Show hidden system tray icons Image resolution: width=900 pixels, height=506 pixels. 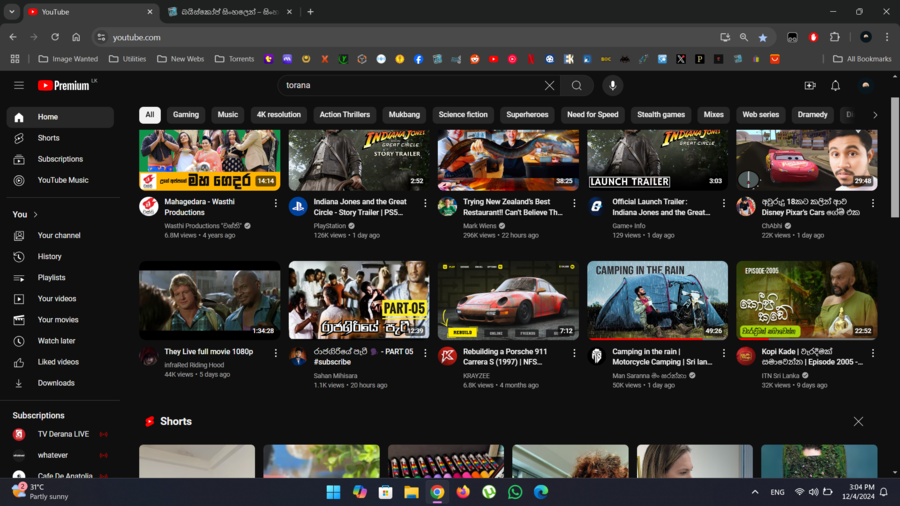[x=755, y=492]
